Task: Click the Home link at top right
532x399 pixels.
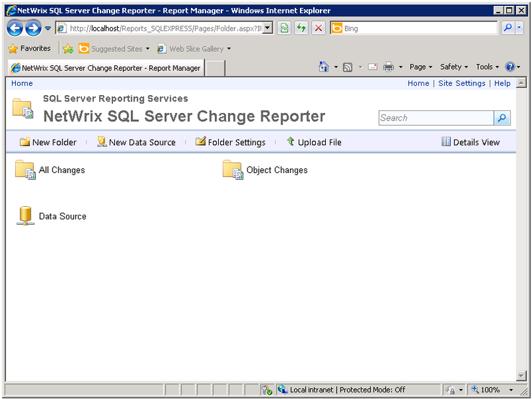Action: click(x=418, y=83)
